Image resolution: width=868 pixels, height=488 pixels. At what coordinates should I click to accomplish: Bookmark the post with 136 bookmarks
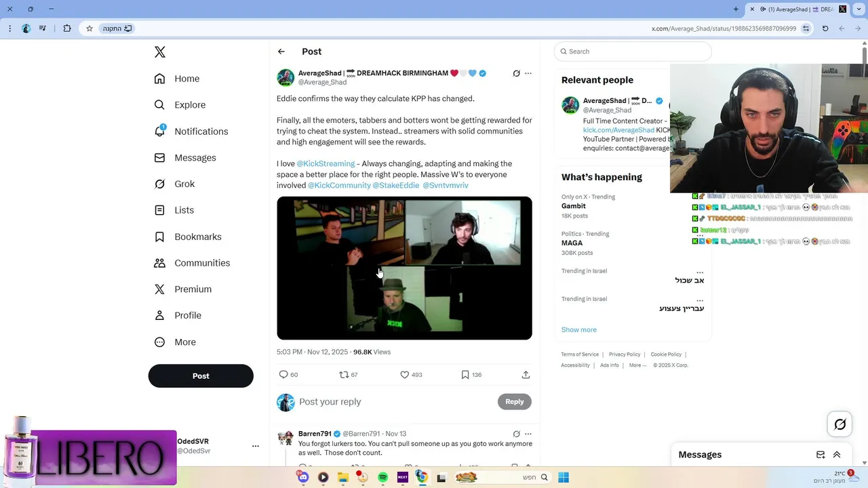(x=465, y=375)
